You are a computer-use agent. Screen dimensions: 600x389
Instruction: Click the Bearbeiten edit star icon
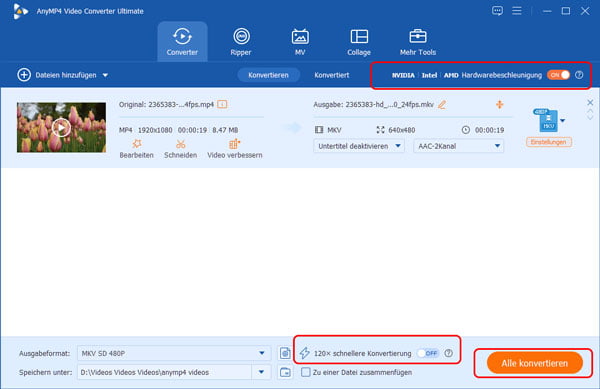137,144
